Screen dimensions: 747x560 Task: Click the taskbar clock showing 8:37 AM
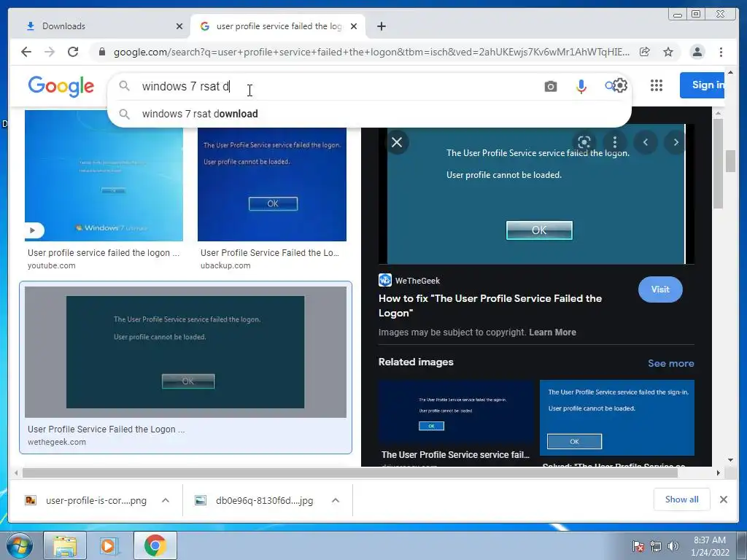(x=709, y=545)
